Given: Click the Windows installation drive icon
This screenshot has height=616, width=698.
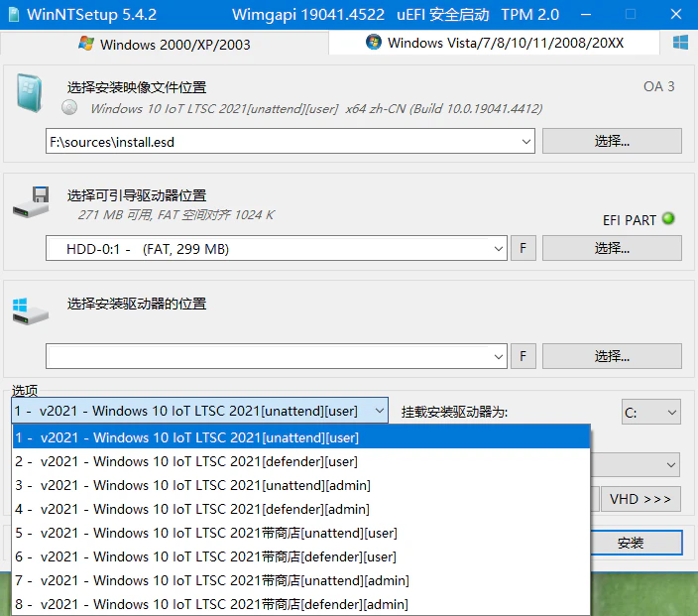Looking at the screenshot, I should (x=30, y=310).
